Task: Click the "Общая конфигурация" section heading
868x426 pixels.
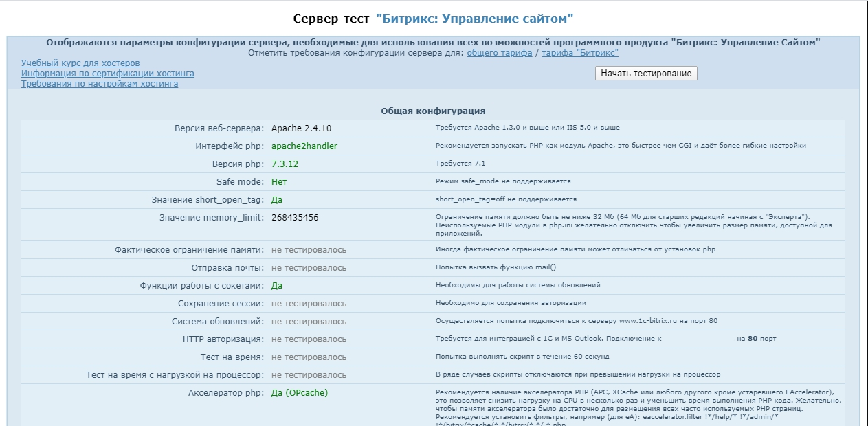Action: click(x=433, y=111)
